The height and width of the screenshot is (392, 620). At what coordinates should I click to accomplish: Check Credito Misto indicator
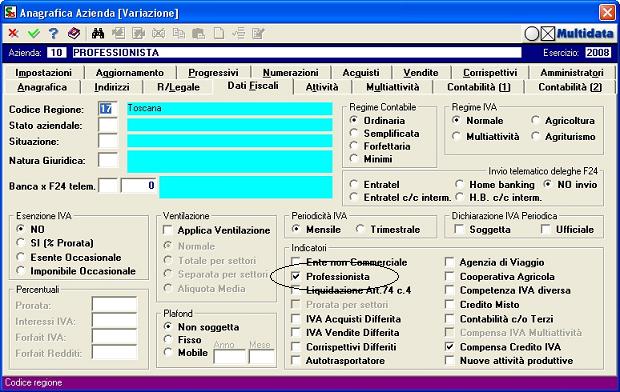coord(449,304)
